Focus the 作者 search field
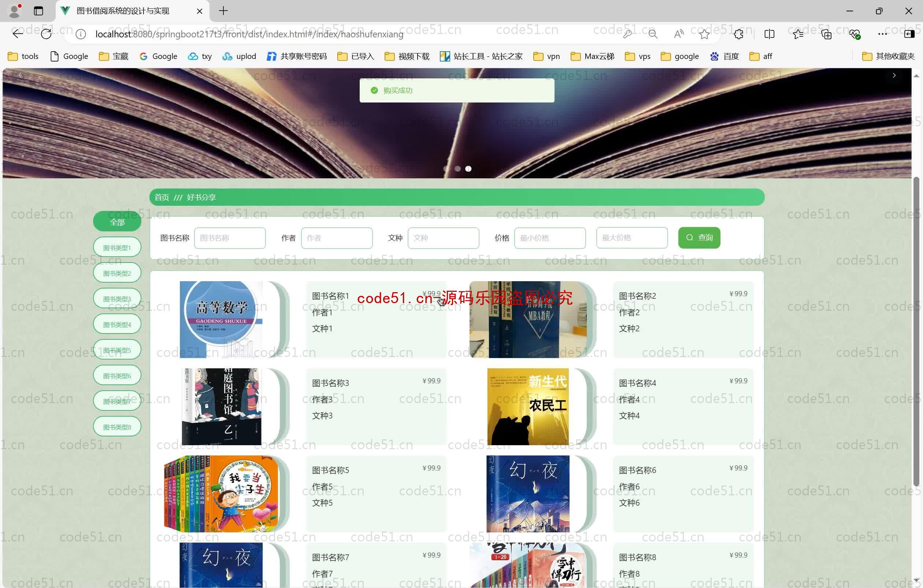 (x=337, y=238)
